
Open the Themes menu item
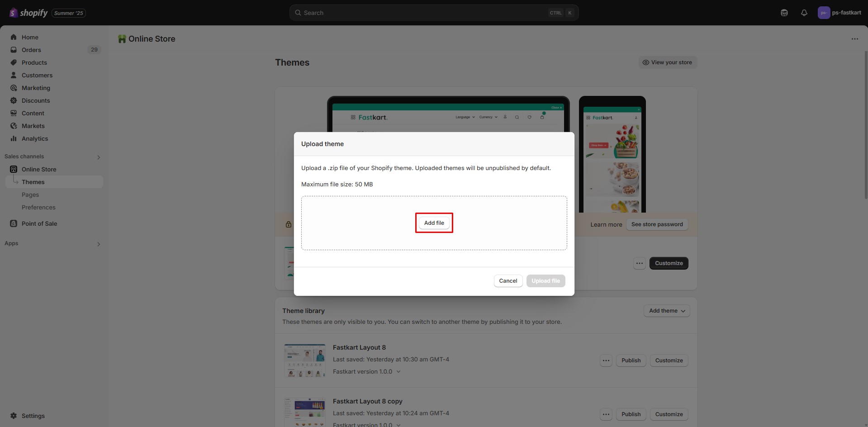54,182
